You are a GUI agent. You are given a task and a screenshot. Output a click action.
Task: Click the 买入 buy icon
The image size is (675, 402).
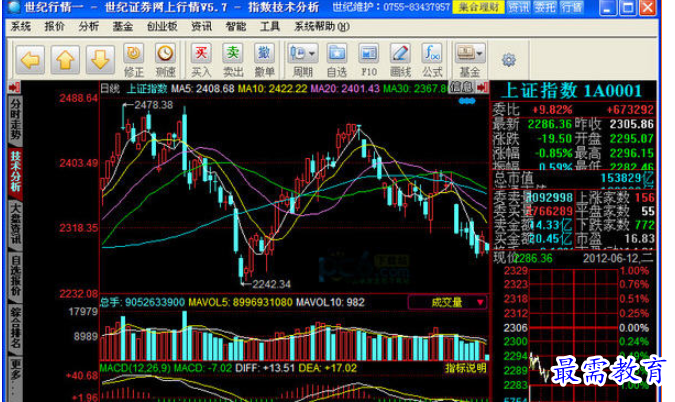tap(201, 60)
